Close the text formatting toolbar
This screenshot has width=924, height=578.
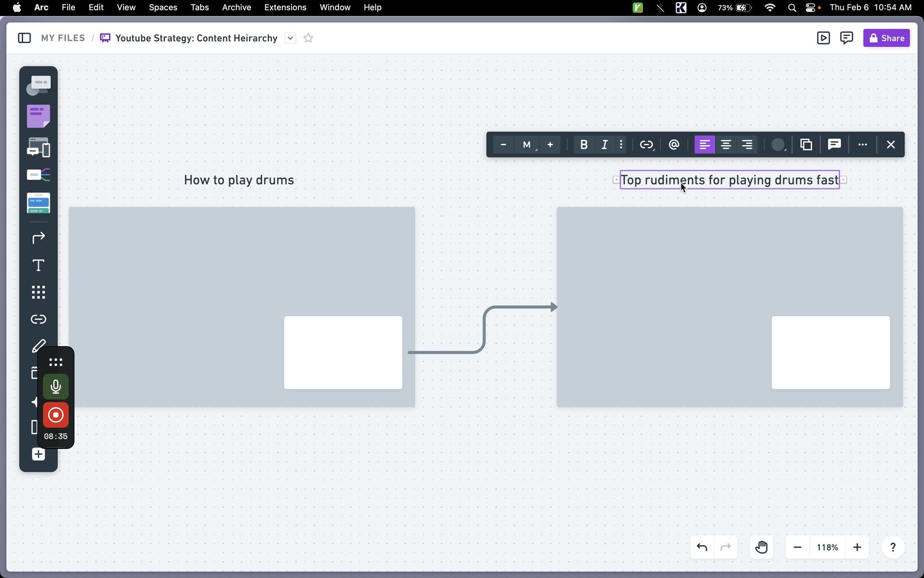click(891, 144)
